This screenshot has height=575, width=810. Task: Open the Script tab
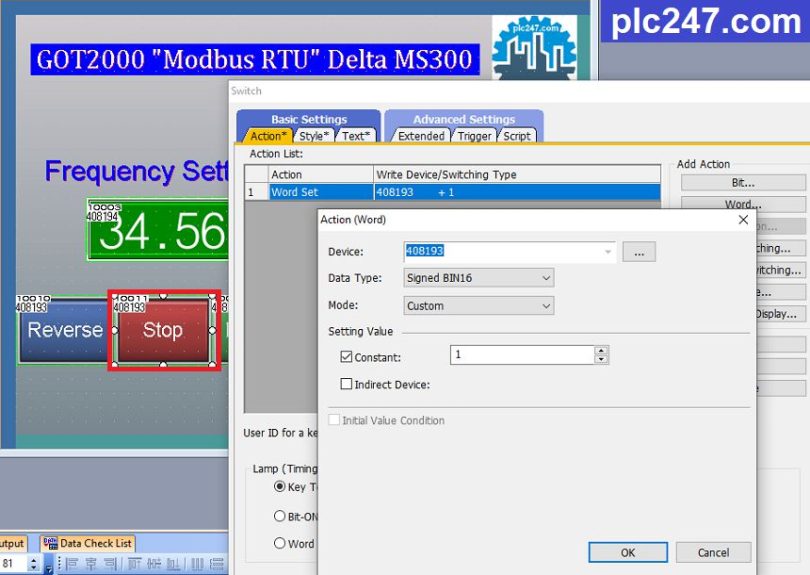click(x=517, y=136)
